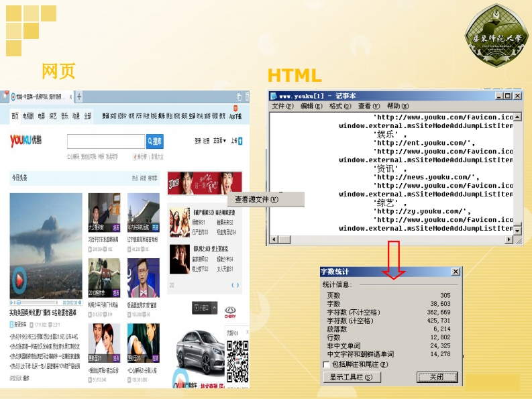The width and height of the screenshot is (532, 399).
Task: Click into the Youku search input field
Action: 106,141
